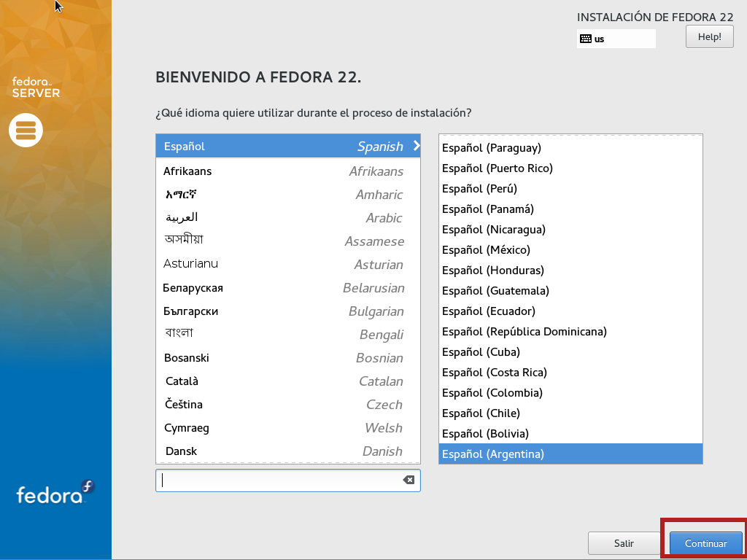Click the Continuar button
This screenshot has width=747, height=560.
pyautogui.click(x=705, y=543)
